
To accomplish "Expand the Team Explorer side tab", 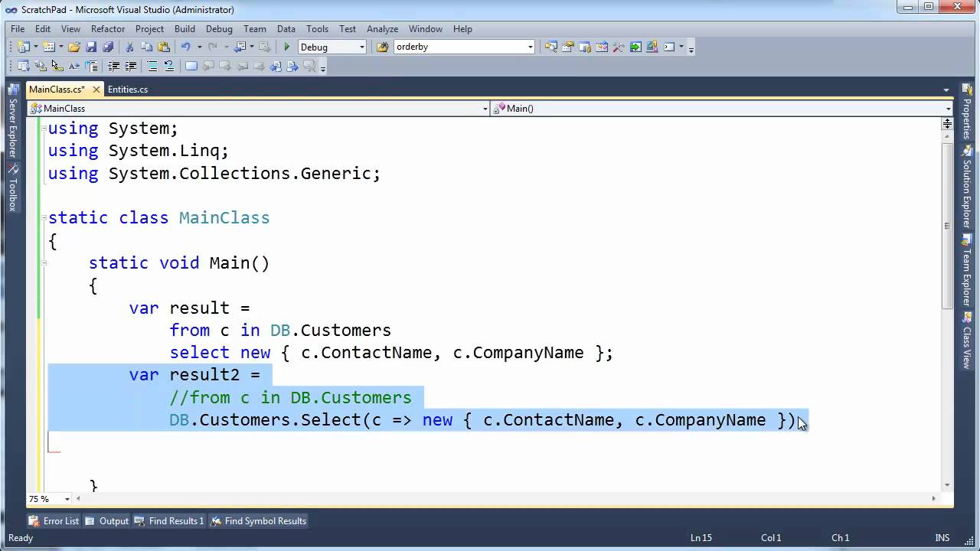I will pyautogui.click(x=967, y=271).
